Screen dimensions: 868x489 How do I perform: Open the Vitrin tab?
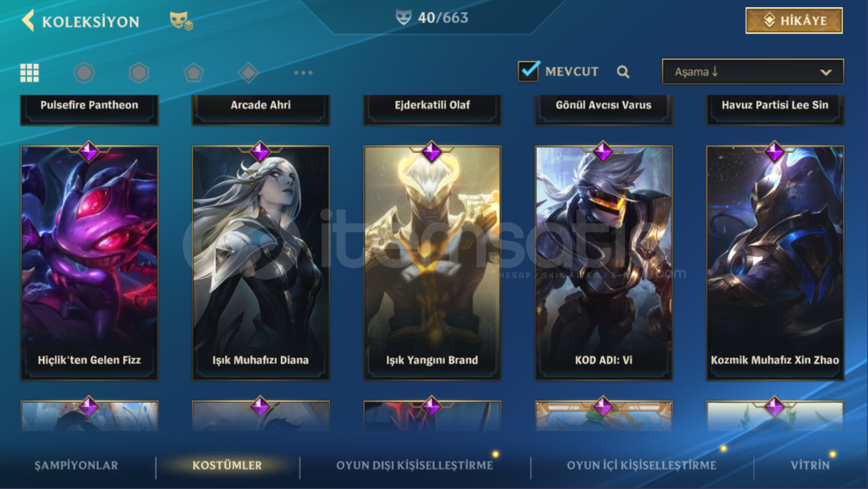point(811,466)
